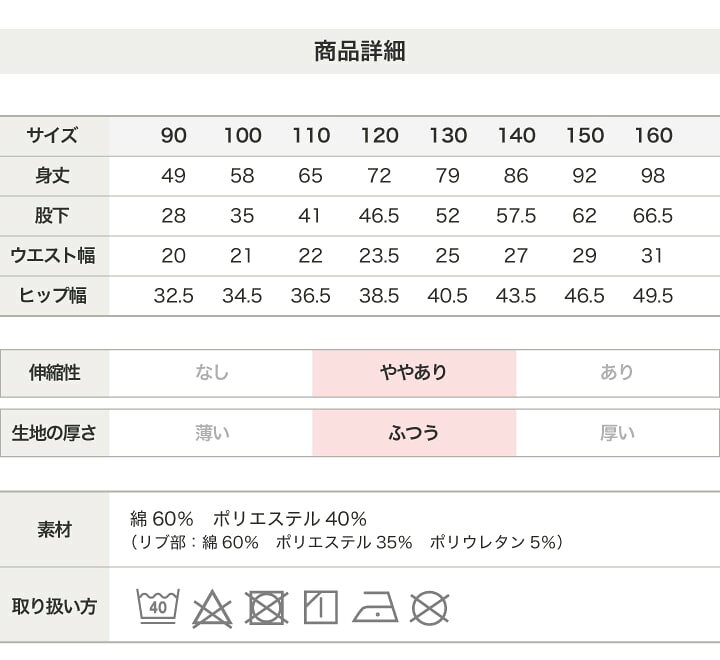Click the 素材 material label
Screen dimensions: 720x660
(54, 530)
